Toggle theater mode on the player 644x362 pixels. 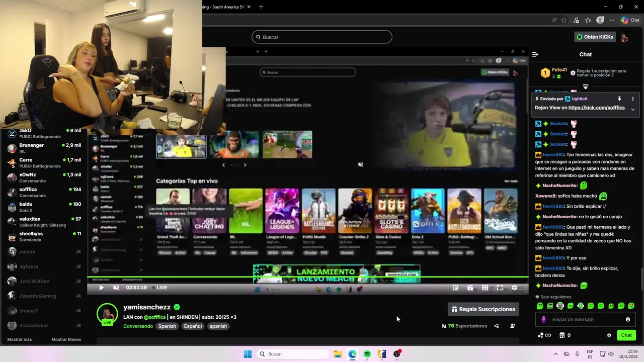(x=485, y=288)
